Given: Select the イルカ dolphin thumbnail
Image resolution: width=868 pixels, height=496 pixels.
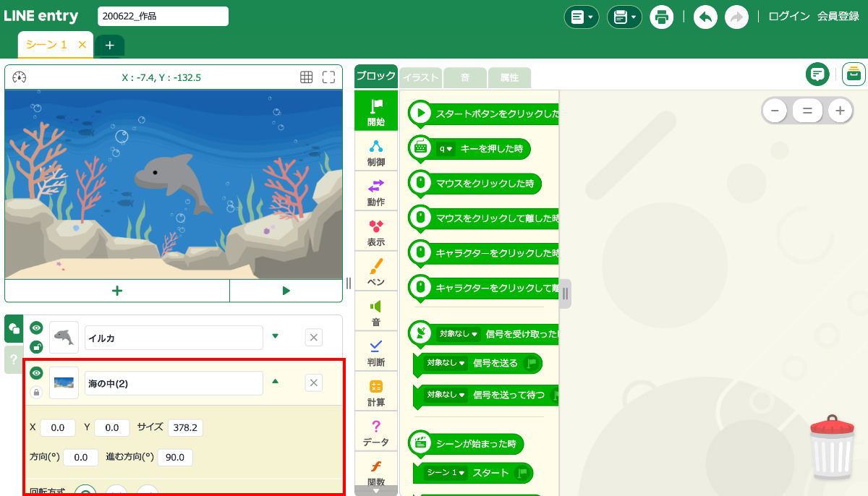Looking at the screenshot, I should tap(64, 338).
